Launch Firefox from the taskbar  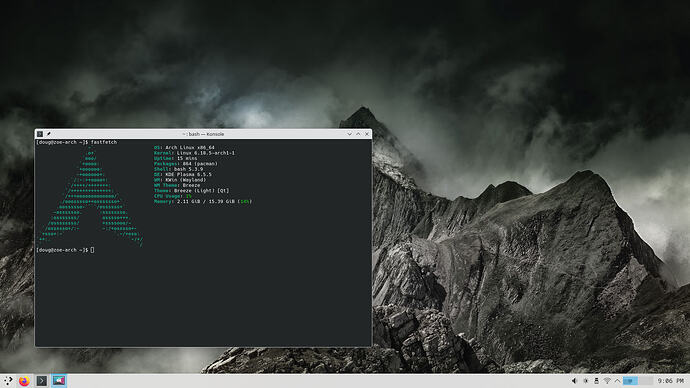24,381
